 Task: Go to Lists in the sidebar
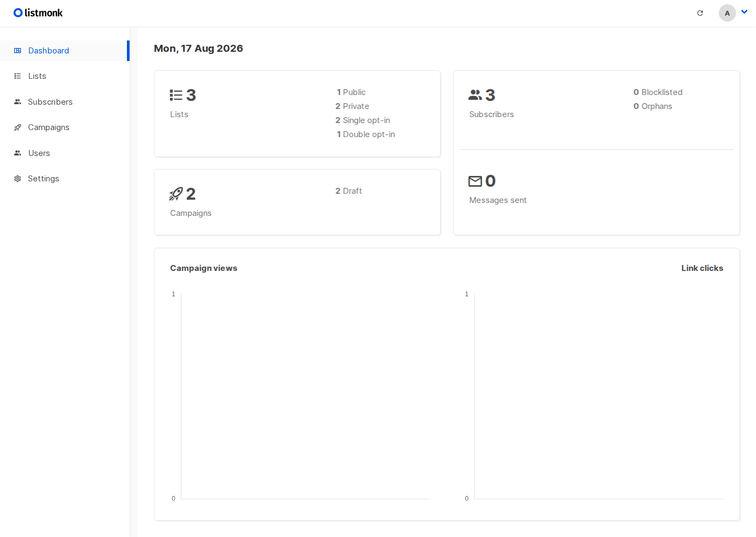point(65,76)
